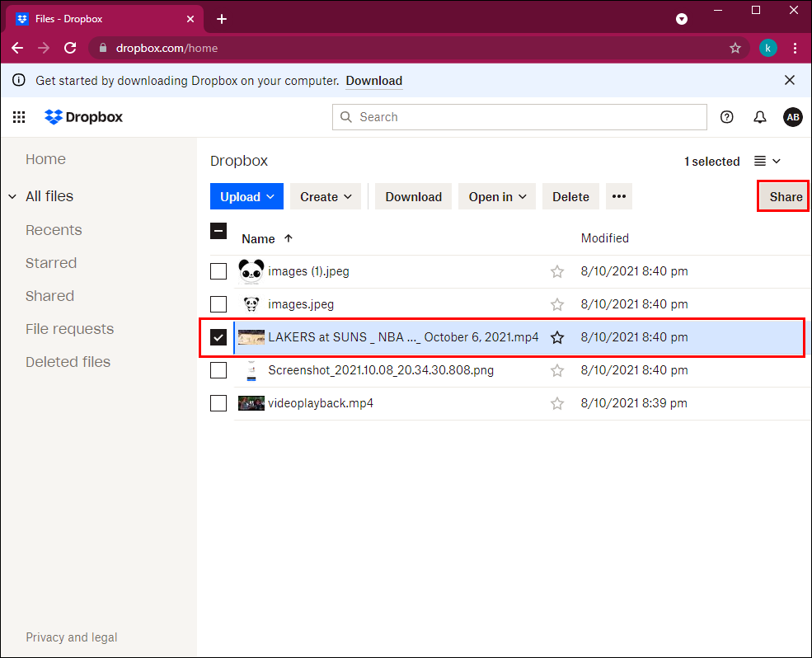Screen dimensions: 812x658
Task: Open Chrome's three-dot menu
Action: tap(795, 48)
